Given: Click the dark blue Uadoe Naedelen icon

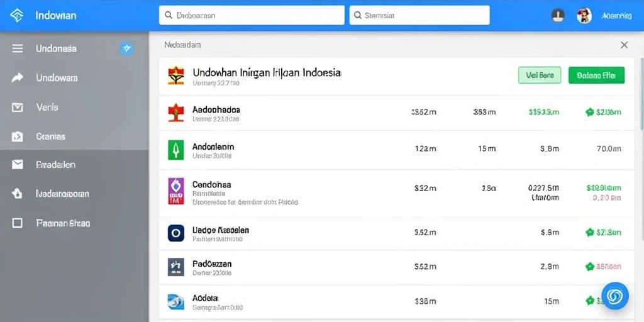Looking at the screenshot, I should tap(176, 233).
